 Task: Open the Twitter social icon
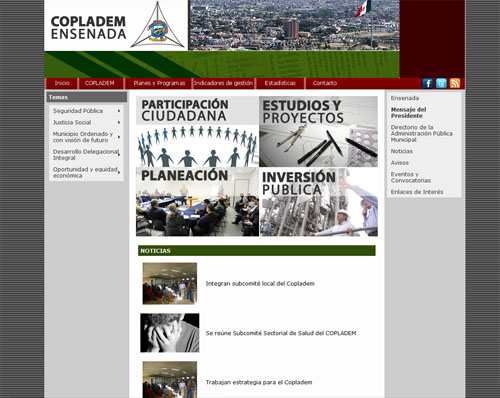coord(441,83)
